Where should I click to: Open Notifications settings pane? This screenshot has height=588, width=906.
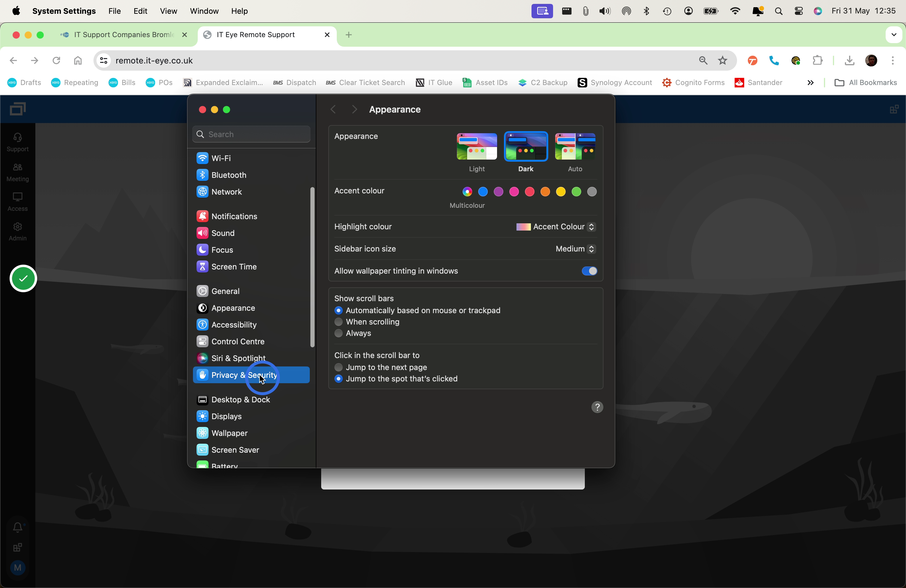click(251, 216)
